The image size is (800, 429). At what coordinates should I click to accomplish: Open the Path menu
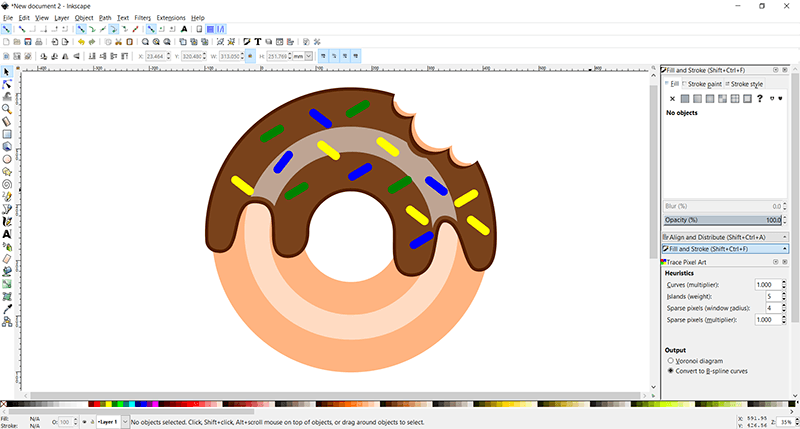point(105,18)
